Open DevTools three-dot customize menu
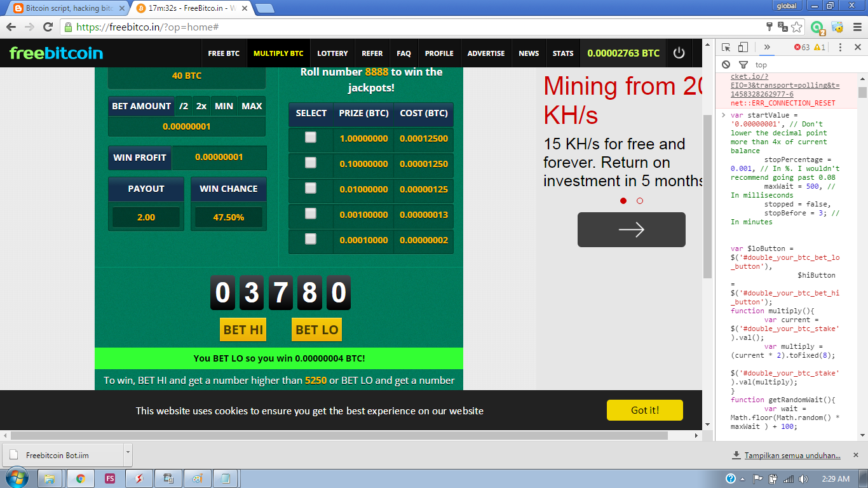 point(840,47)
